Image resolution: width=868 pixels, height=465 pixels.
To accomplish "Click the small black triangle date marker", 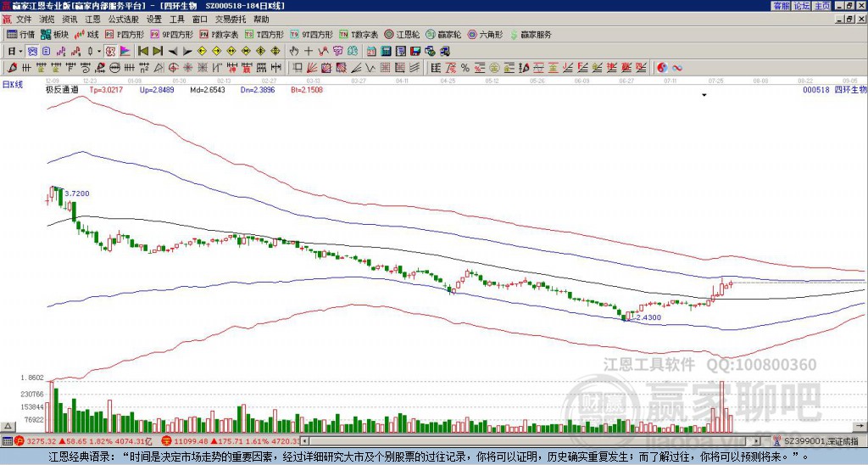I will pos(704,95).
